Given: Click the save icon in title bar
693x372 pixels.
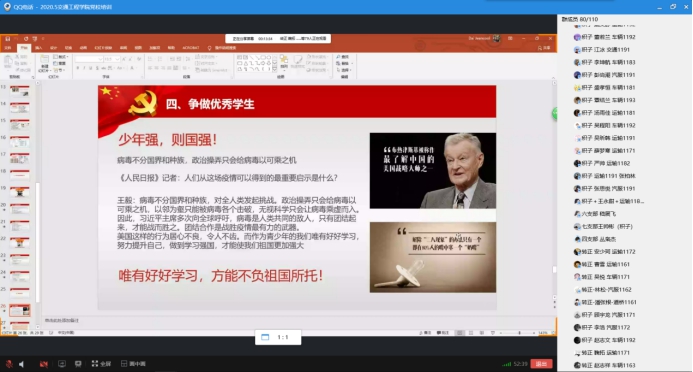Looking at the screenshot, I should click(8, 38).
